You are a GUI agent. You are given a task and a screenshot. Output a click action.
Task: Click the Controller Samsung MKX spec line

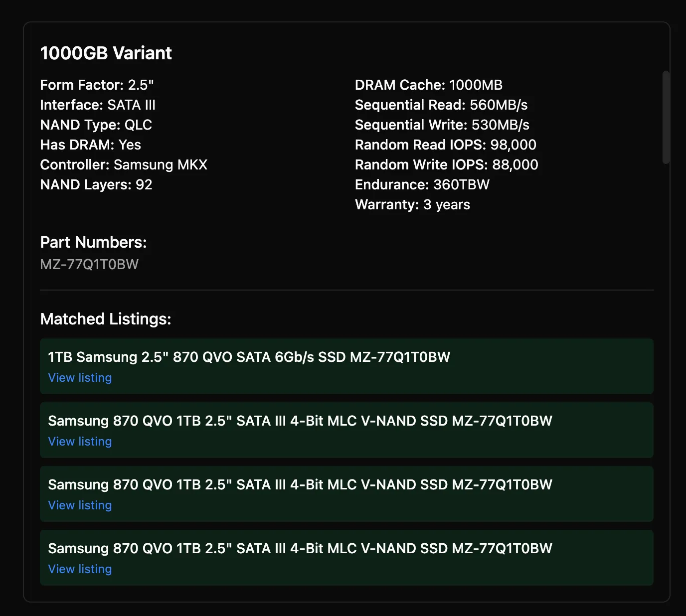coord(124,164)
